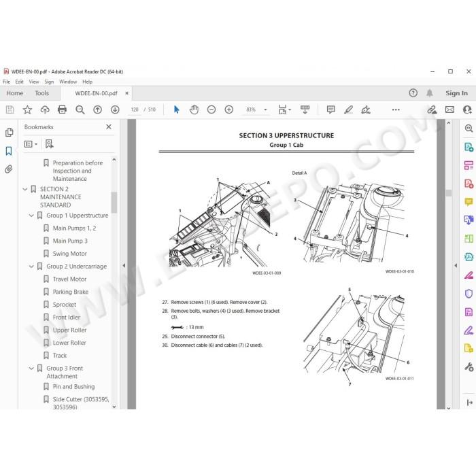Send file by email envelope icon
Image resolution: width=476 pixels, height=476 pixels.
click(449, 109)
